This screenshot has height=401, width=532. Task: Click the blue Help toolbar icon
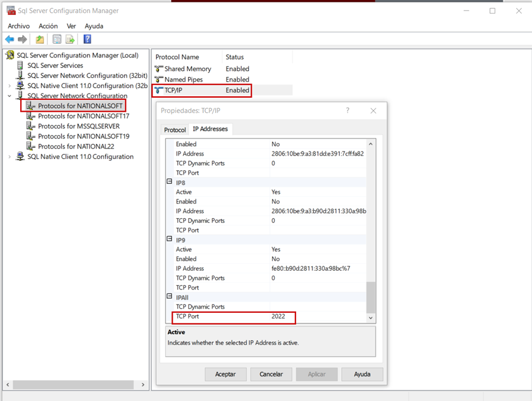[87, 40]
